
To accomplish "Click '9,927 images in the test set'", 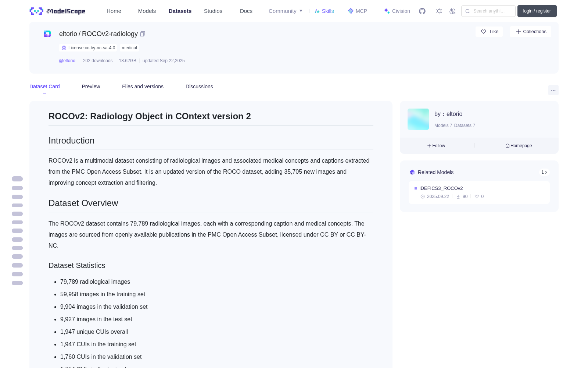I will point(96,319).
